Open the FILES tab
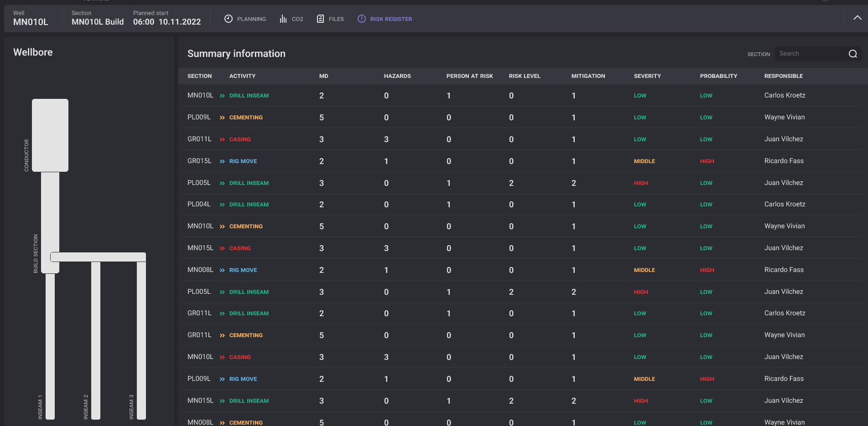This screenshot has height=426, width=868. [336, 19]
